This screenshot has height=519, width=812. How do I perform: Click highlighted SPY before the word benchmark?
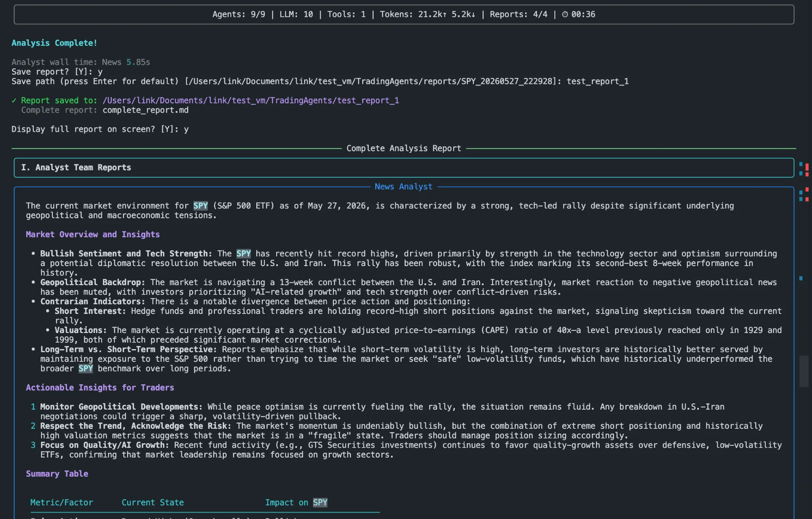(x=86, y=369)
